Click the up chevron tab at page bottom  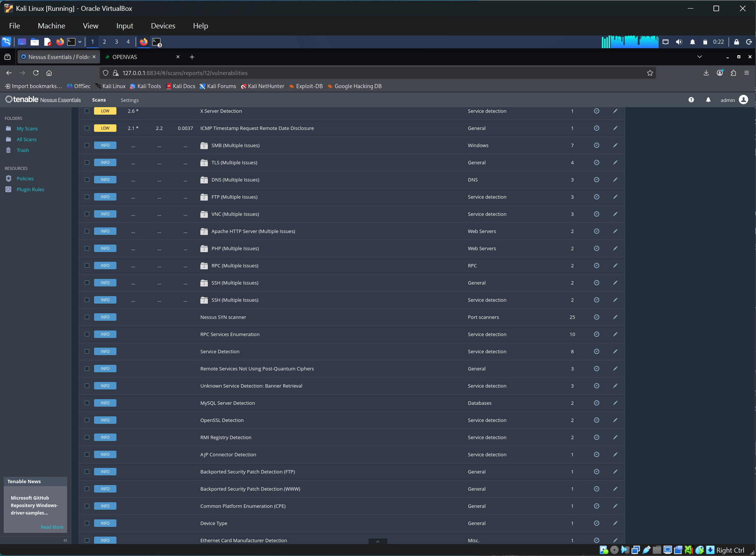click(378, 541)
